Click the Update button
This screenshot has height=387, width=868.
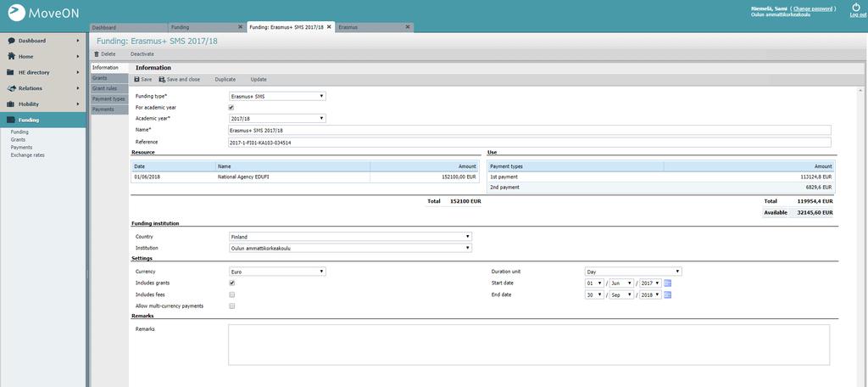pyautogui.click(x=259, y=79)
